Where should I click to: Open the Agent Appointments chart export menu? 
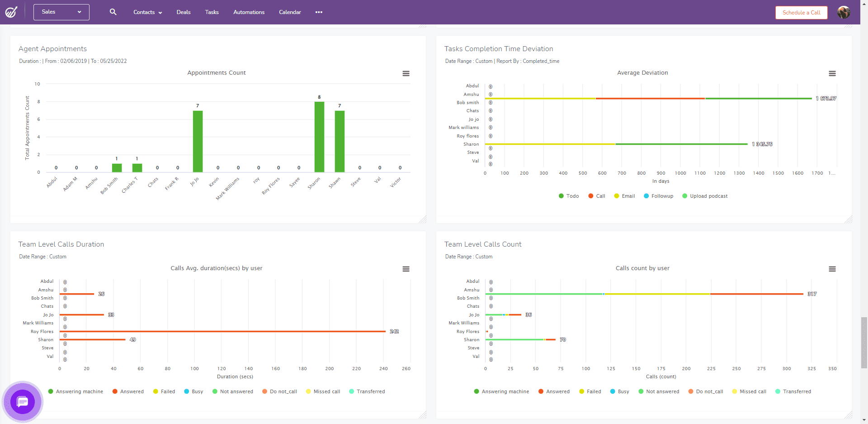(x=406, y=73)
